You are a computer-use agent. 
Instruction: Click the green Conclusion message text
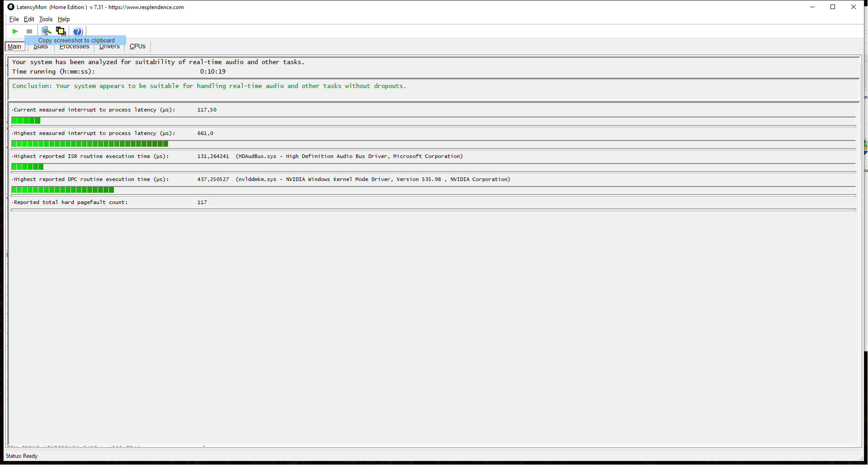click(x=209, y=86)
